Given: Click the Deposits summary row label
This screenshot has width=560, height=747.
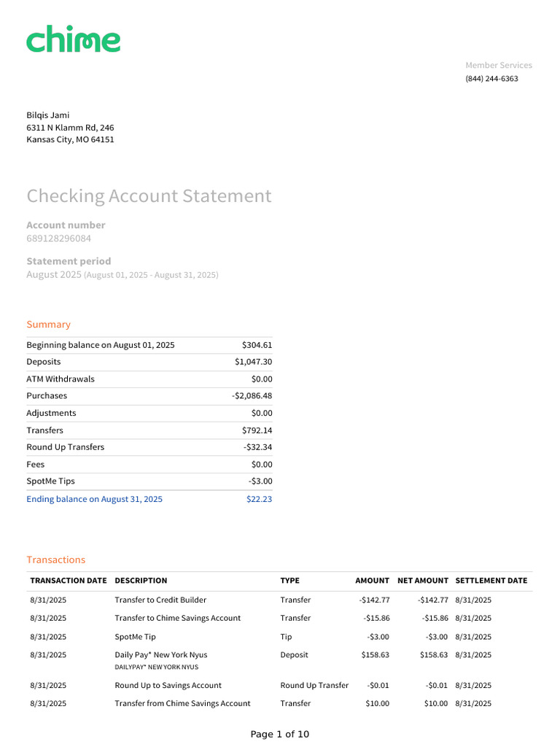Looking at the screenshot, I should click(x=43, y=362).
